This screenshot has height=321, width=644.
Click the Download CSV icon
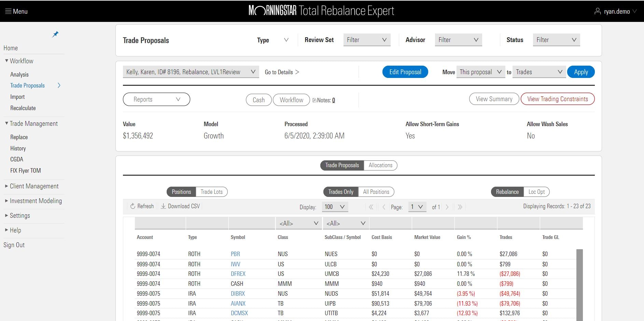point(163,206)
